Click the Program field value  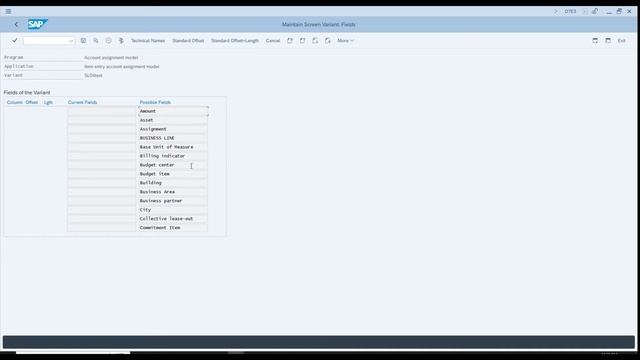tap(111, 58)
